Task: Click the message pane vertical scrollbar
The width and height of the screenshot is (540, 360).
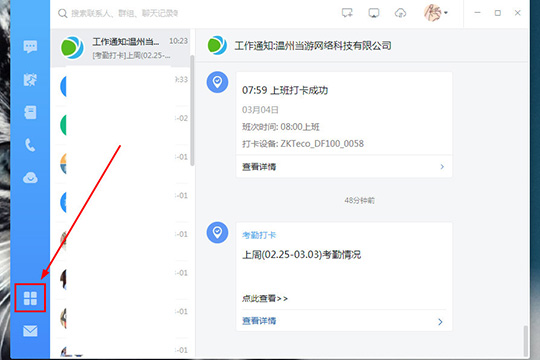Action: point(526,340)
